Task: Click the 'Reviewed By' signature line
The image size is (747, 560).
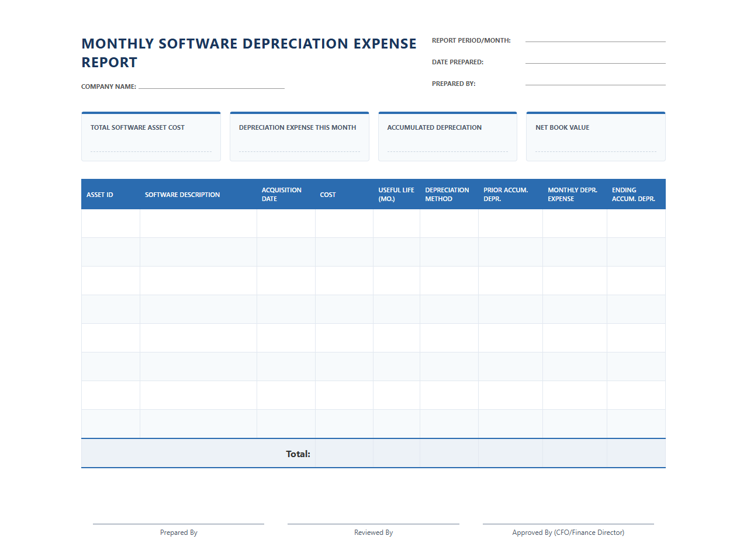Action: tap(373, 524)
